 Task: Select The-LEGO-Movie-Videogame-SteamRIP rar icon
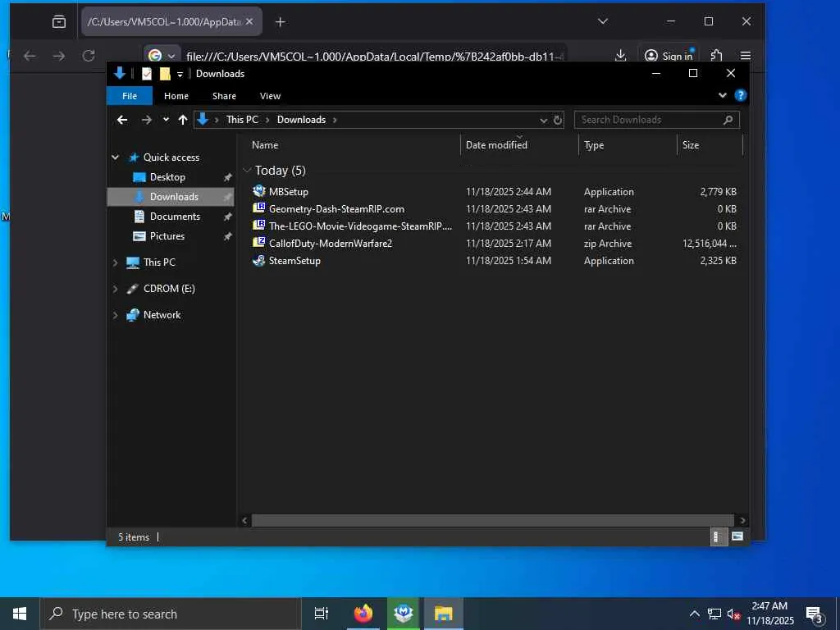tap(259, 225)
